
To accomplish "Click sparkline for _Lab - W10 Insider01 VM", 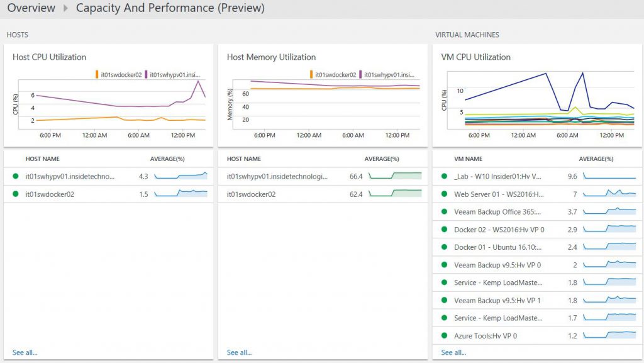I will point(609,176).
